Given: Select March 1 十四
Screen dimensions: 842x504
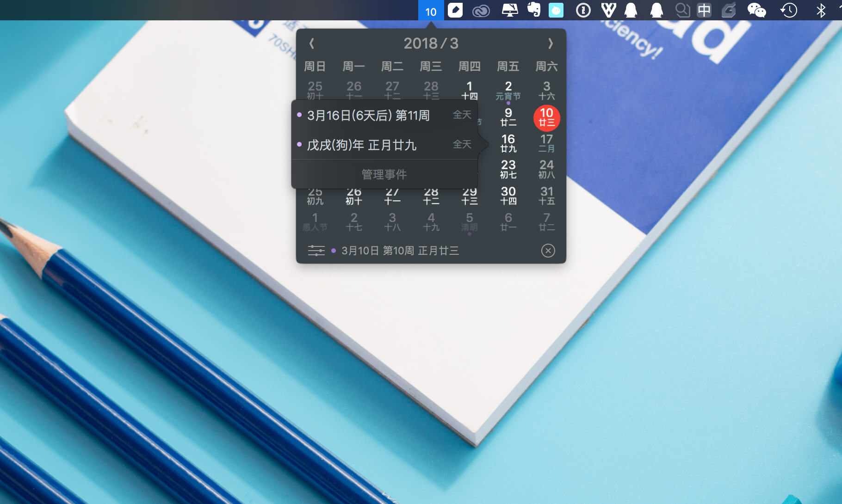Looking at the screenshot, I should coord(470,91).
